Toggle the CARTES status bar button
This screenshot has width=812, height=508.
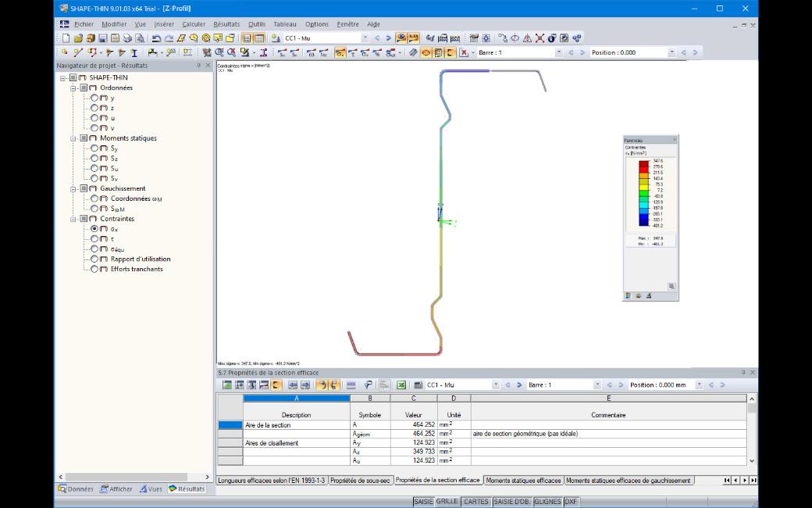point(476,501)
